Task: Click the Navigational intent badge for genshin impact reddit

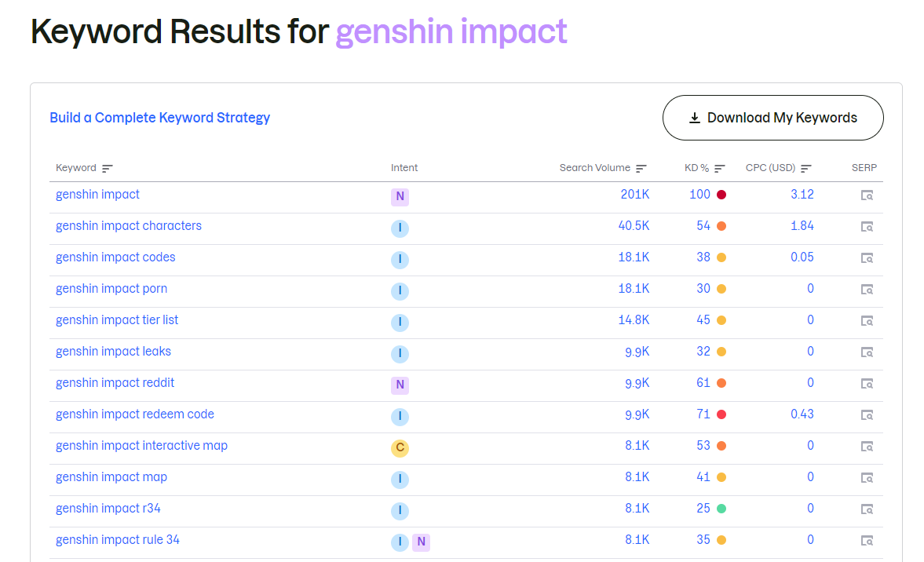Action: point(400,385)
